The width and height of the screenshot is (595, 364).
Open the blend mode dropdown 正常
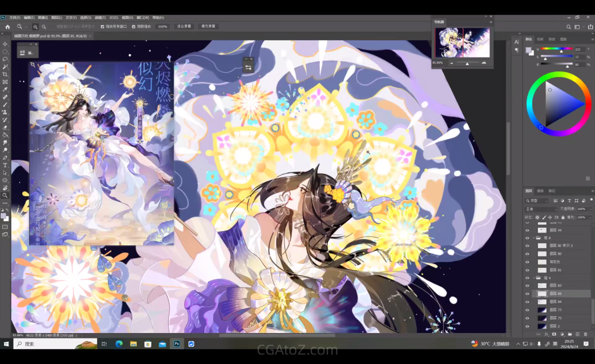click(540, 209)
